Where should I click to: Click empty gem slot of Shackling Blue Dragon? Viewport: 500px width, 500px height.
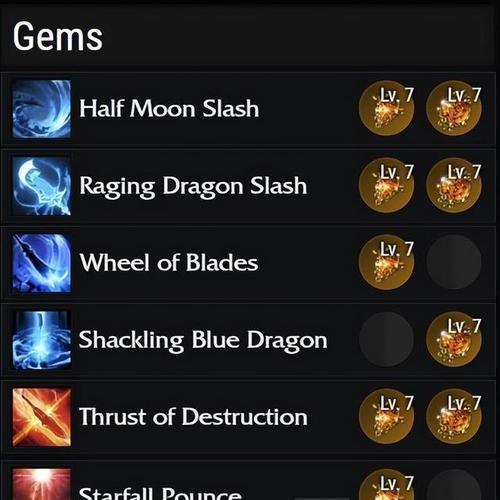(387, 339)
